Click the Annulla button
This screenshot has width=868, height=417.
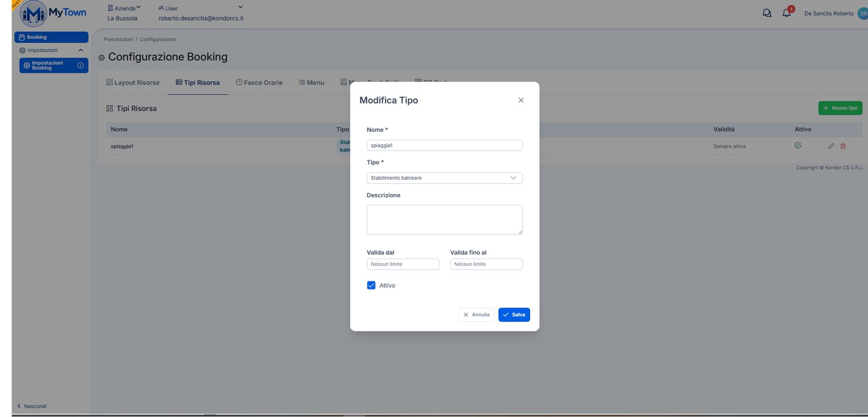click(x=476, y=314)
